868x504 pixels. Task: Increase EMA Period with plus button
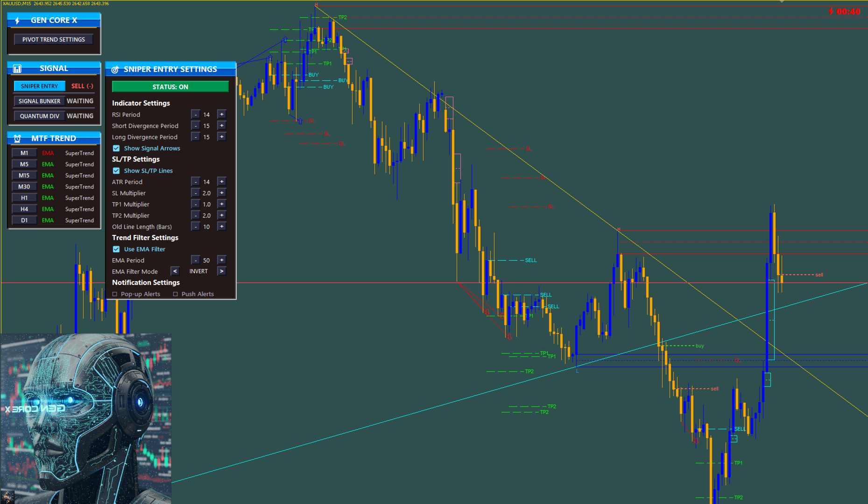click(222, 260)
